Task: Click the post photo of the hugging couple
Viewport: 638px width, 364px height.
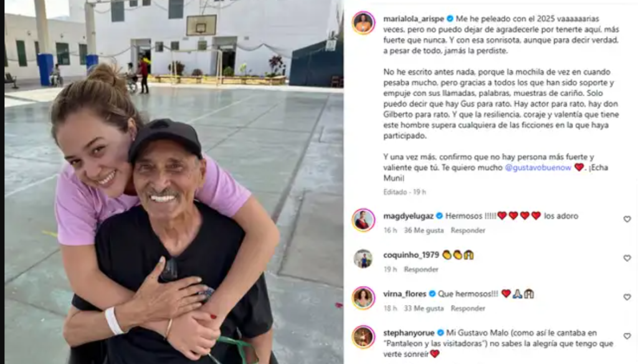Action: click(174, 182)
